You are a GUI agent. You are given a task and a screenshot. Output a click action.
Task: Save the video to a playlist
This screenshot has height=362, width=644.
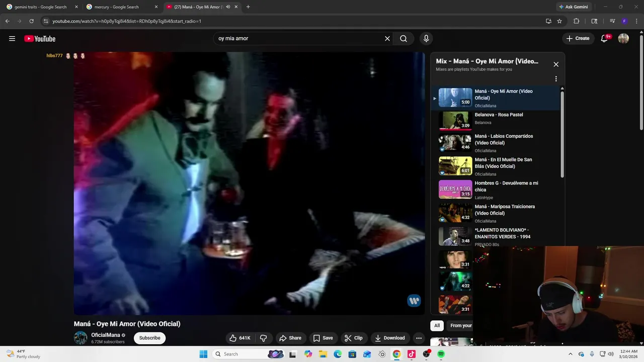pyautogui.click(x=323, y=338)
